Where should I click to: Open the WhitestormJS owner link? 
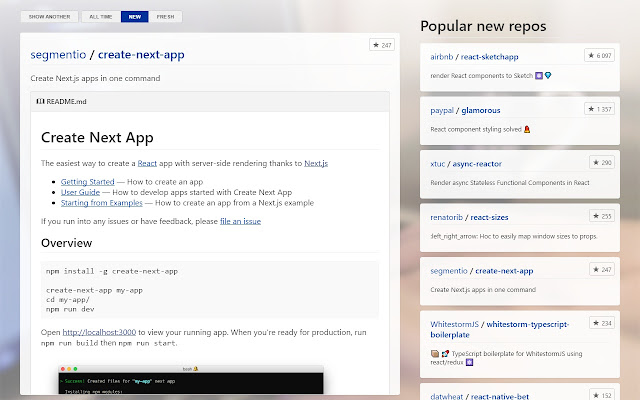click(x=454, y=324)
